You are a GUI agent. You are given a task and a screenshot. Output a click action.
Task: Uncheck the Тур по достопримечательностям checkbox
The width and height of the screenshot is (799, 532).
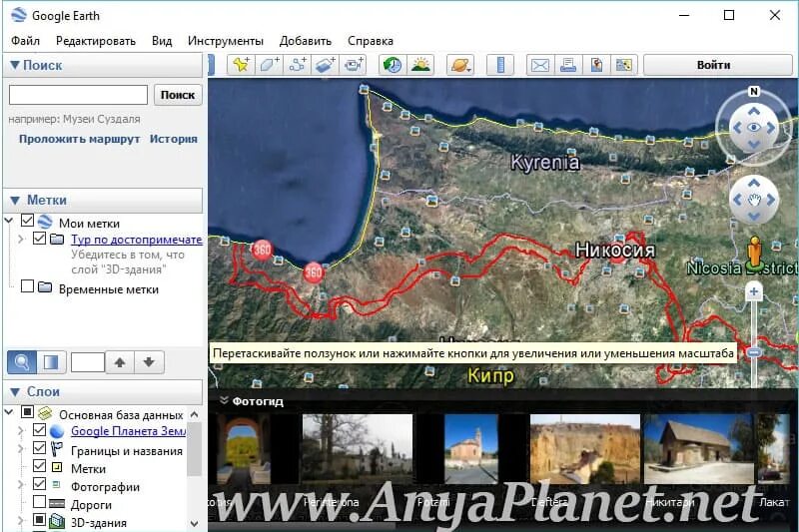(39, 238)
